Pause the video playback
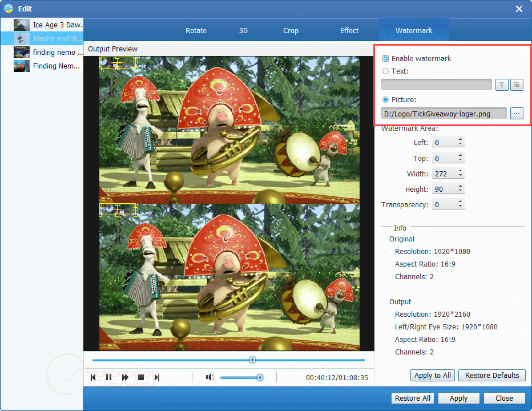This screenshot has height=411, width=532. [108, 377]
